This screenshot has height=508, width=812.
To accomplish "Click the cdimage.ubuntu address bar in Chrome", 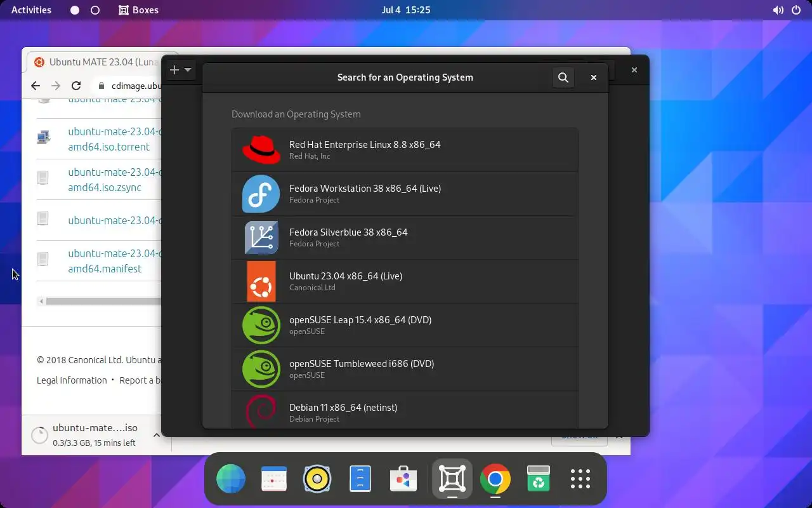I will point(127,86).
